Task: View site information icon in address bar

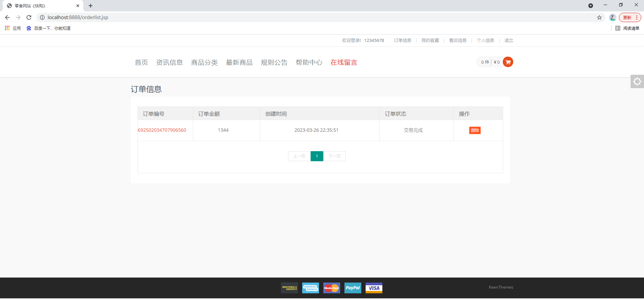Action: (42, 17)
